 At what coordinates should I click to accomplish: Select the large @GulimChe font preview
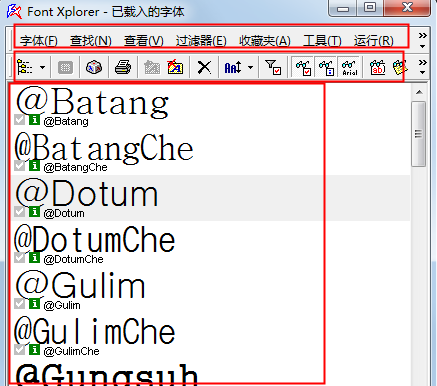point(95,331)
